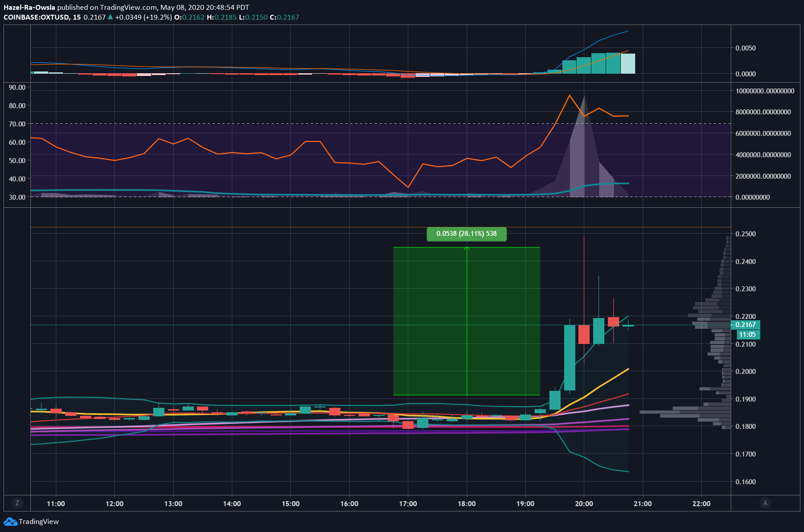Click the 0.2500 price axis label
Image resolution: width=804 pixels, height=532 pixels.
click(745, 234)
